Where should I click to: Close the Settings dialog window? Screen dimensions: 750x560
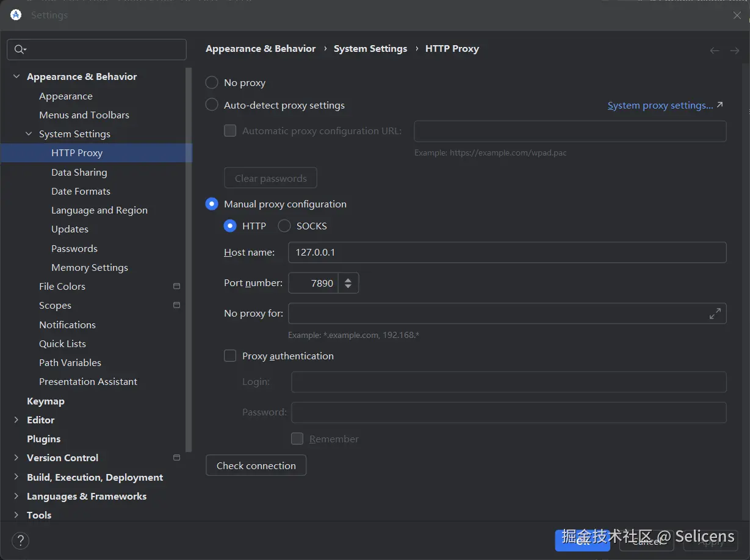pyautogui.click(x=737, y=15)
